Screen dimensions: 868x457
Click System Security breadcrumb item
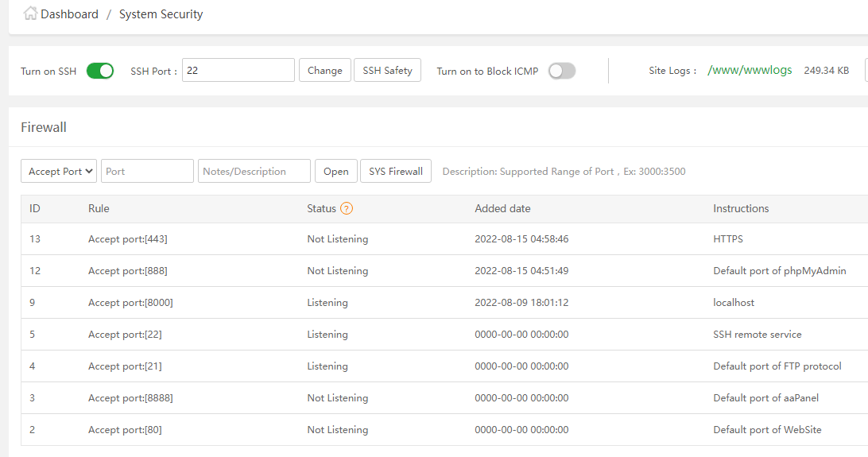click(161, 14)
